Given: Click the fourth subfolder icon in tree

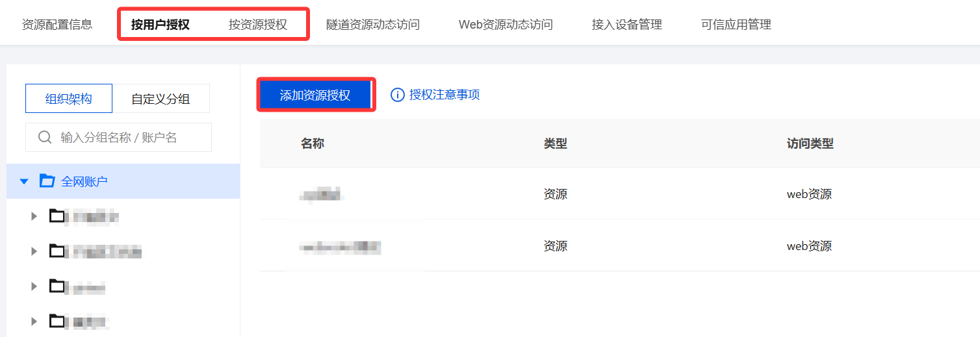Looking at the screenshot, I should pyautogui.click(x=57, y=320).
